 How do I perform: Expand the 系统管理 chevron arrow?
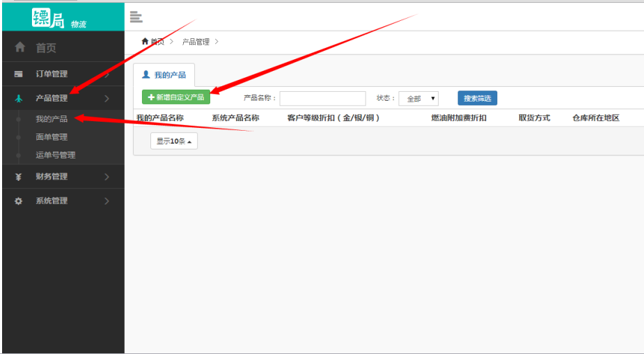pyautogui.click(x=107, y=201)
